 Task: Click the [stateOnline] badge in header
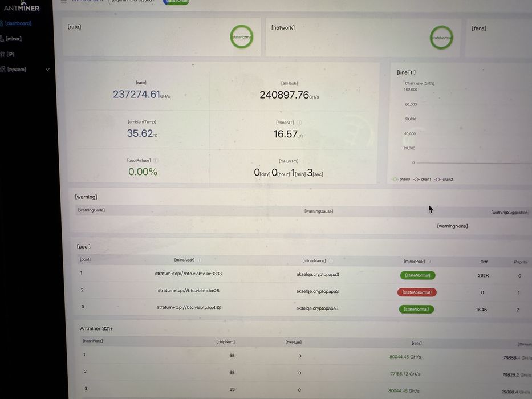click(176, 2)
